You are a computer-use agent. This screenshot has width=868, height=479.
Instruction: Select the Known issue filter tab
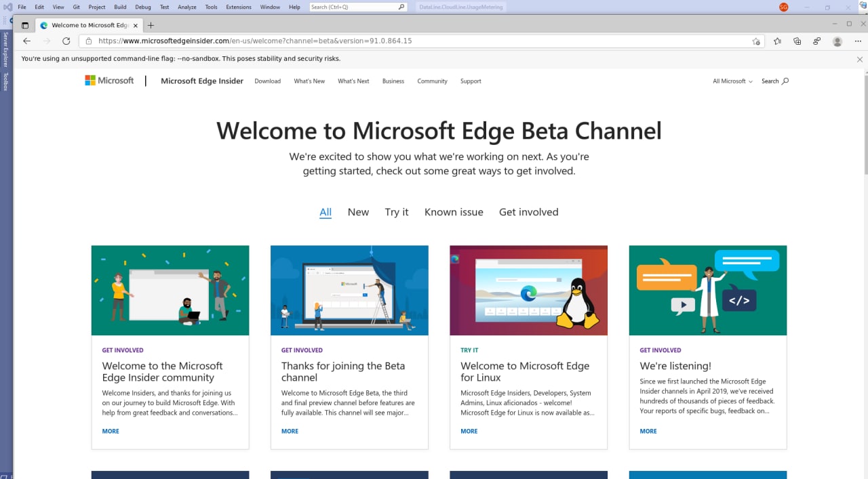click(x=454, y=212)
